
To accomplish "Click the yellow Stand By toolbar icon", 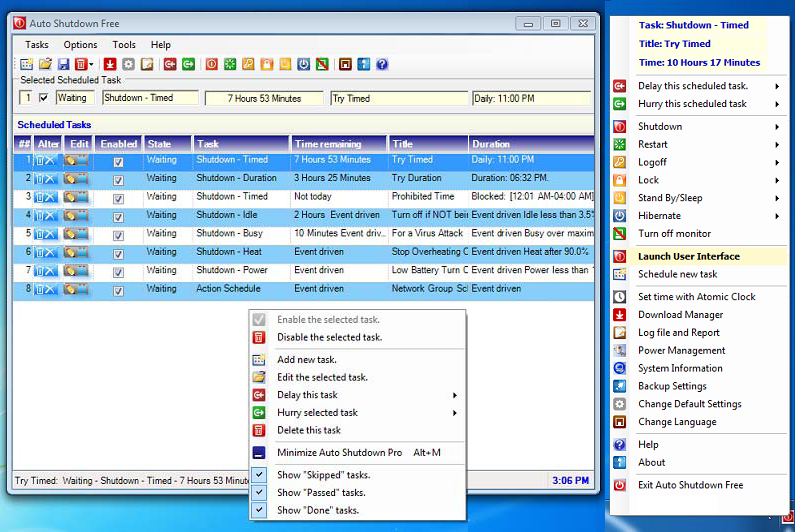I will pyautogui.click(x=285, y=64).
